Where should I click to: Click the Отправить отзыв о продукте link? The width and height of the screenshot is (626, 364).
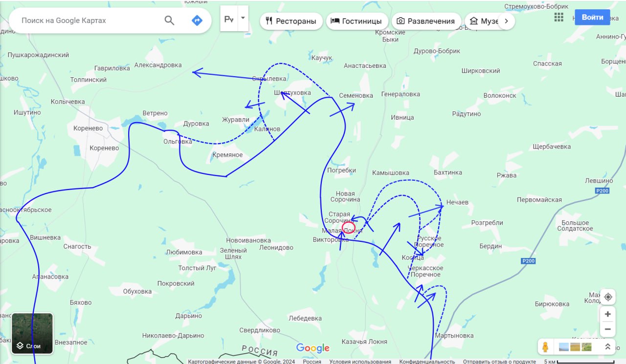pos(499,362)
